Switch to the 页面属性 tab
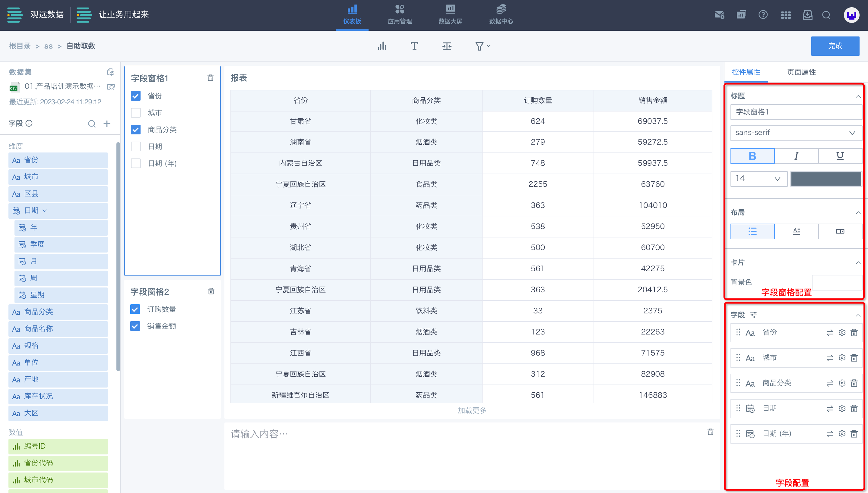868x493 pixels. [801, 72]
